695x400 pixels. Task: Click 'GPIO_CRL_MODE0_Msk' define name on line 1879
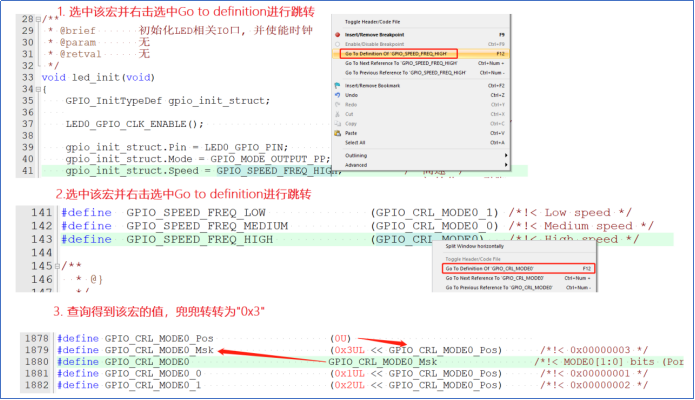[159, 350]
